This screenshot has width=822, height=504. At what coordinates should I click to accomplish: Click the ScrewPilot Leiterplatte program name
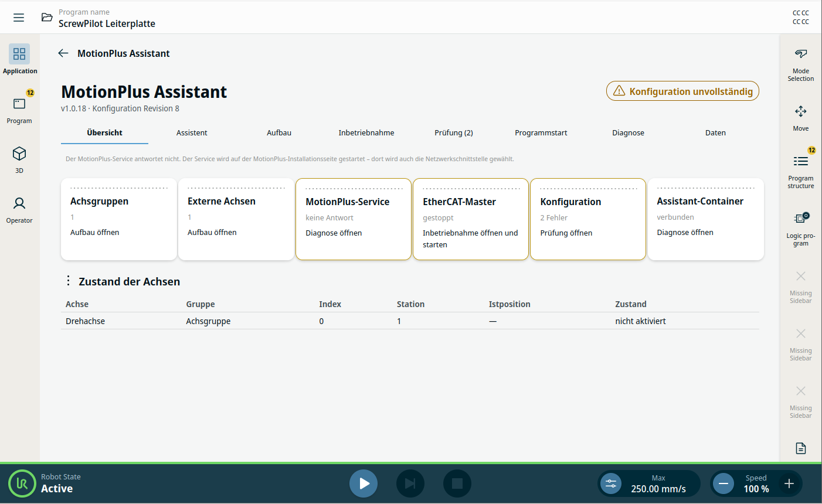pyautogui.click(x=107, y=23)
